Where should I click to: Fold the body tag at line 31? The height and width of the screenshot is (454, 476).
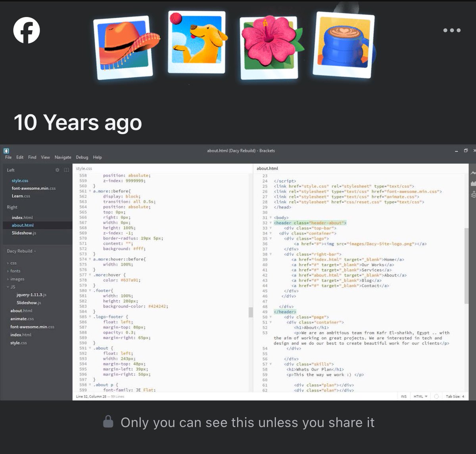pyautogui.click(x=271, y=217)
